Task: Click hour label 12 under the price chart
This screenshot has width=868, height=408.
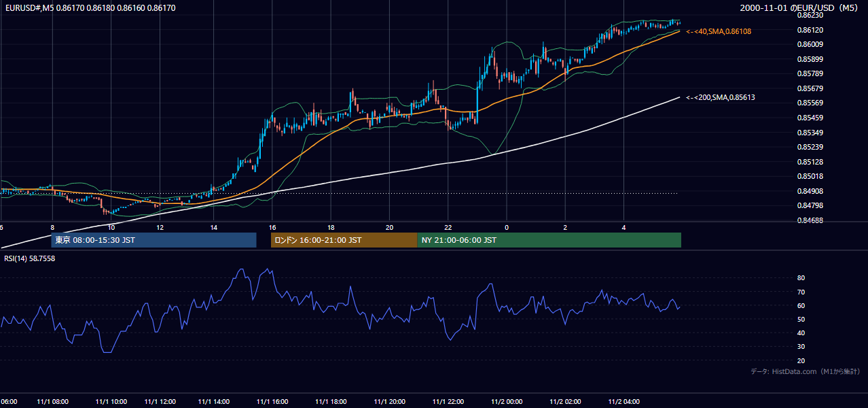Action: pos(160,227)
